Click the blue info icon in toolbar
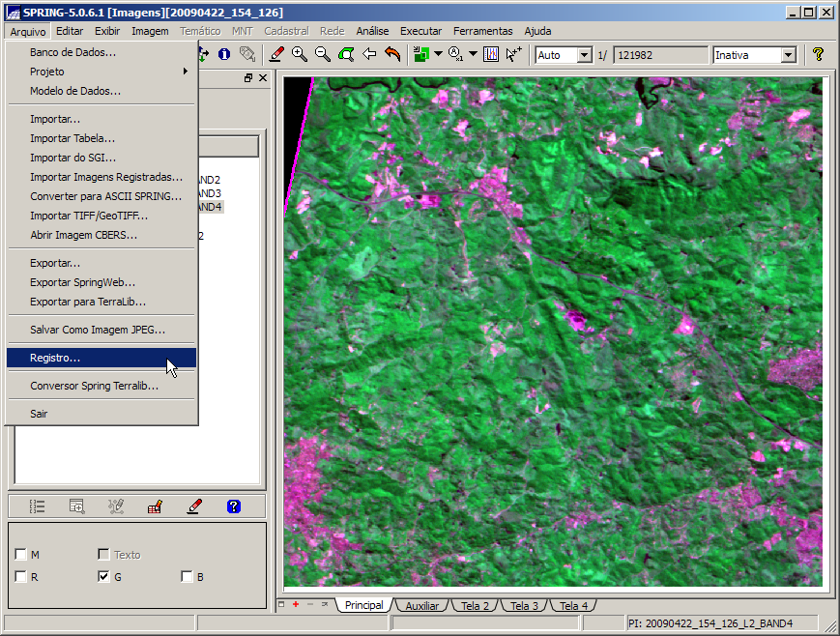 [224, 55]
